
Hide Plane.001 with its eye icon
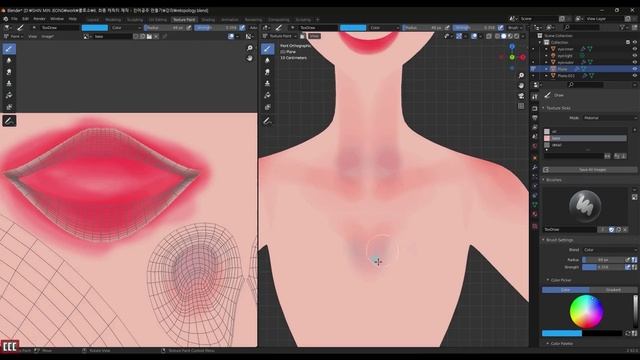coord(635,76)
